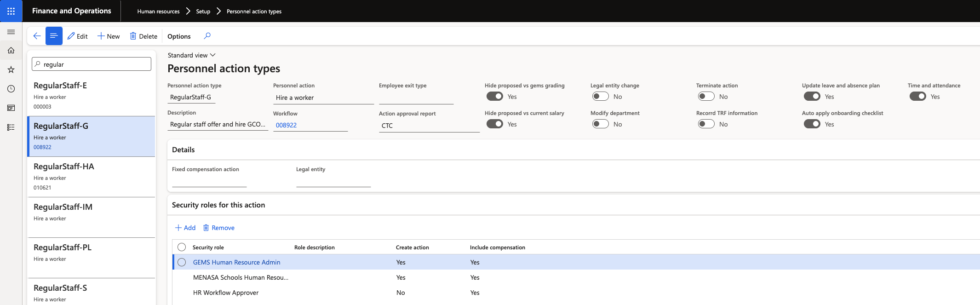Toggle the list view pane button
This screenshot has height=305, width=980.
pyautogui.click(x=54, y=36)
